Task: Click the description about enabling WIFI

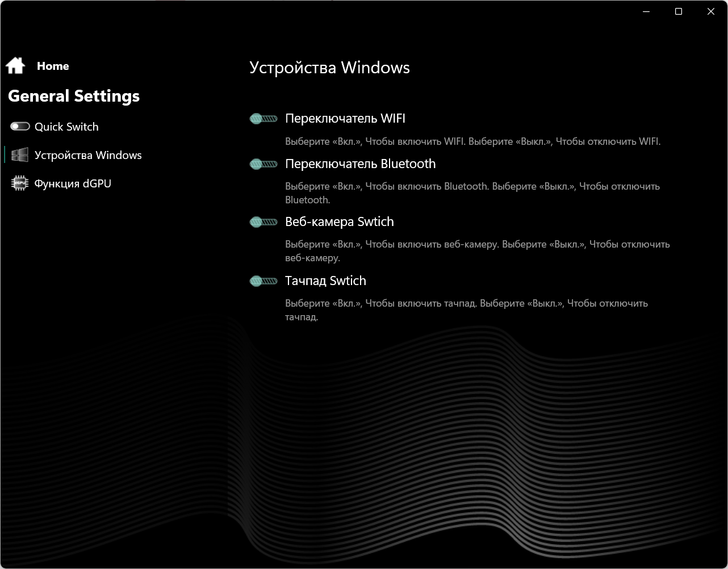Action: (x=472, y=141)
